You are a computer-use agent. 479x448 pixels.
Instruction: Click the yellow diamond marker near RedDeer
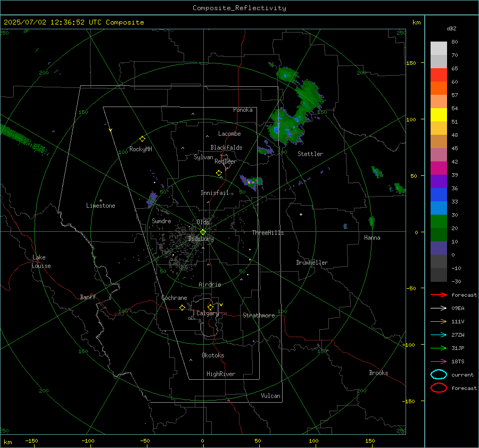[x=219, y=173]
